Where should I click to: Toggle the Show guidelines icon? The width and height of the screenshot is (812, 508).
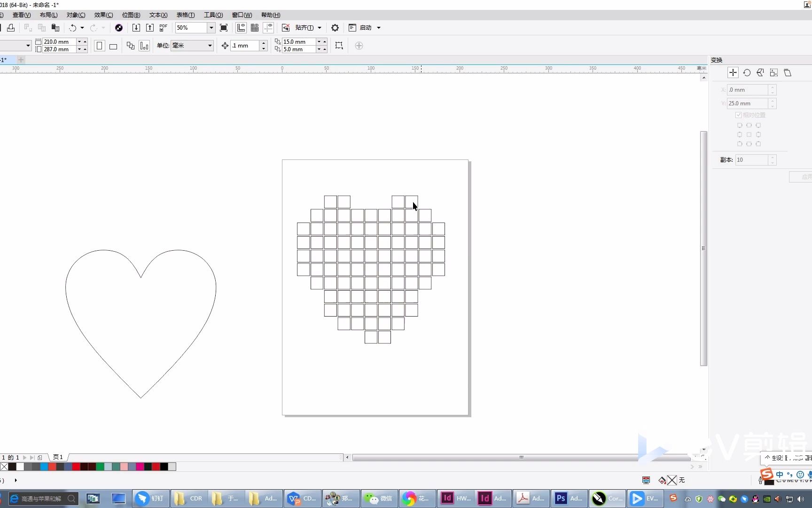(268, 28)
